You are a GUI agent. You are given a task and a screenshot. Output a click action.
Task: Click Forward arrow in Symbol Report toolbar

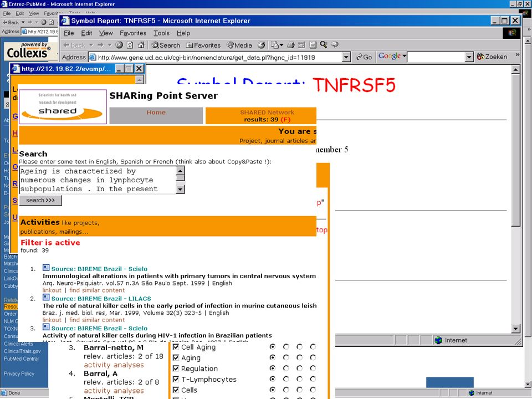pos(100,45)
